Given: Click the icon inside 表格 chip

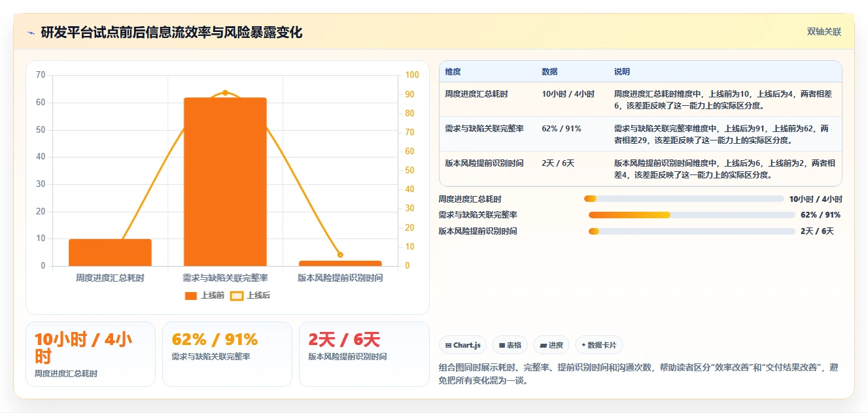Looking at the screenshot, I should [502, 345].
